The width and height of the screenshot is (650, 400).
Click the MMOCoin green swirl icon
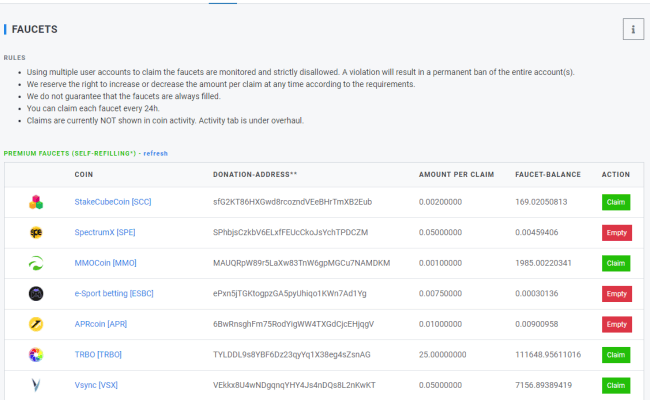[x=36, y=263]
